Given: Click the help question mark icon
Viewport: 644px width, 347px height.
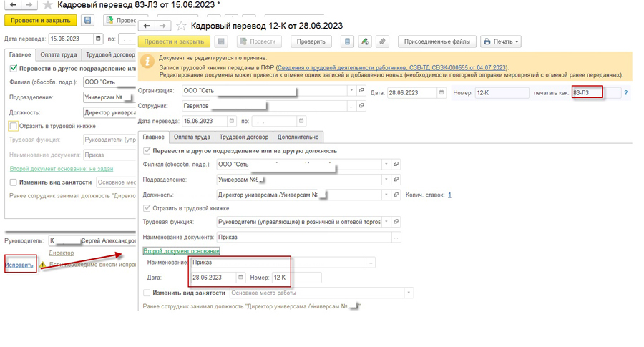Looking at the screenshot, I should (625, 93).
